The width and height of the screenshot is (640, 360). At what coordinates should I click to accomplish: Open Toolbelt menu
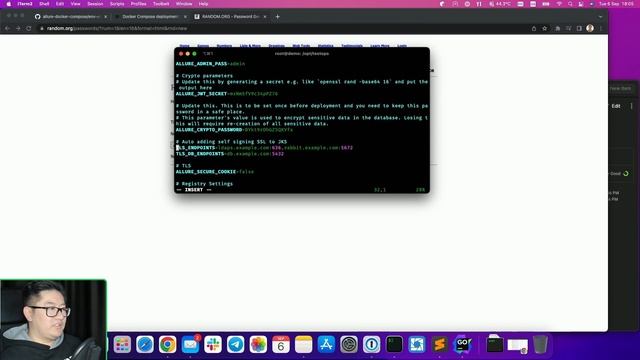point(161,4)
